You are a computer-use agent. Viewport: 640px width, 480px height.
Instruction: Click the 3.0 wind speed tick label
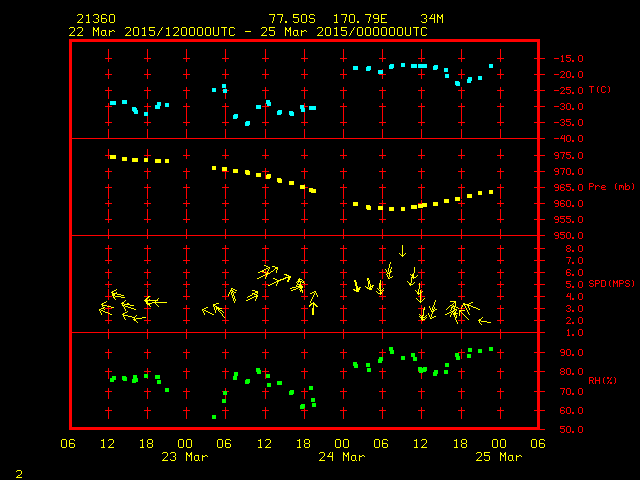coord(574,309)
